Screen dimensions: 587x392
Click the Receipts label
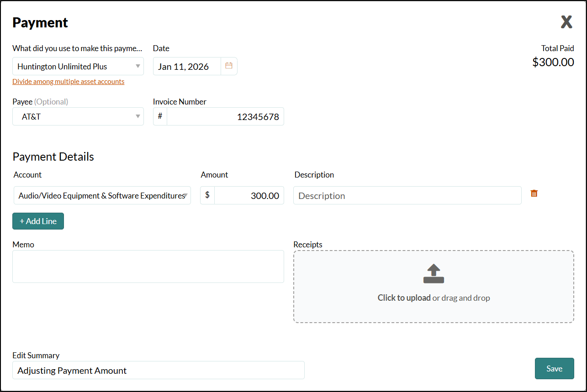click(x=308, y=245)
